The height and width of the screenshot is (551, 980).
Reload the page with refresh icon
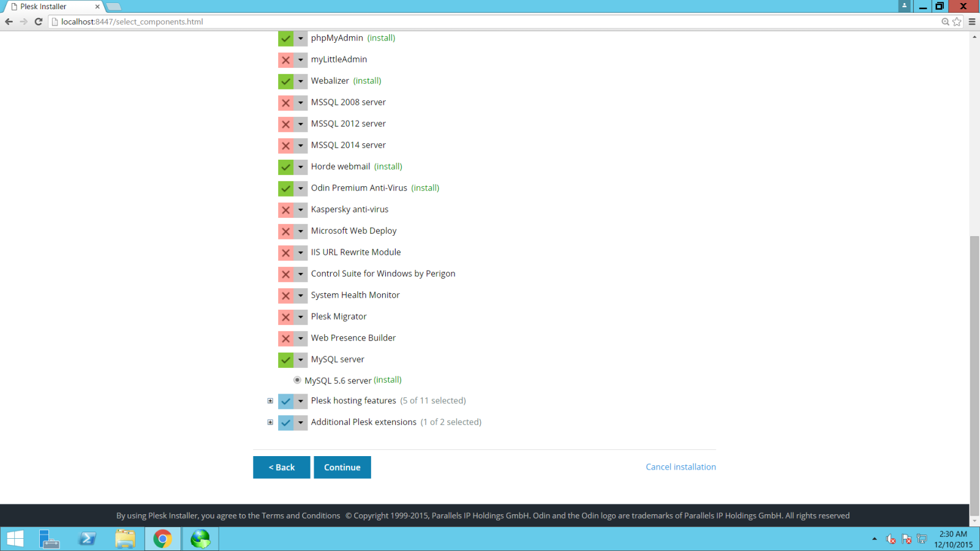tap(38, 21)
